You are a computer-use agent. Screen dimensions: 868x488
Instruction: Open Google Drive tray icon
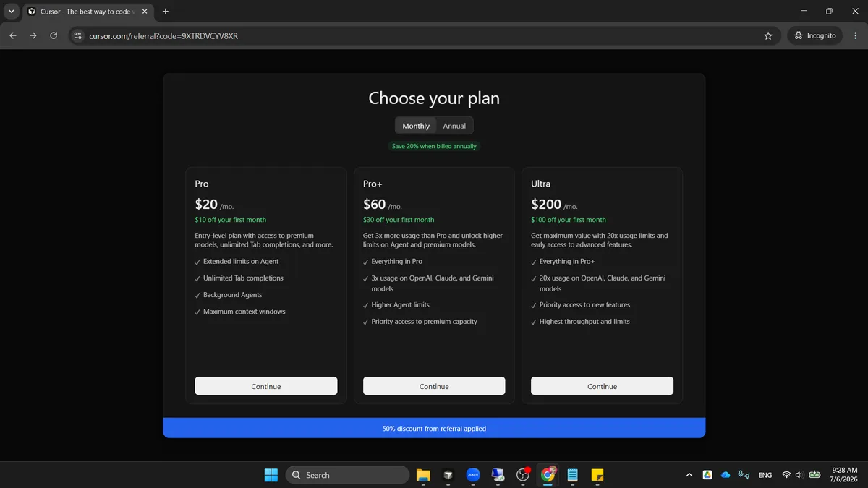click(707, 475)
